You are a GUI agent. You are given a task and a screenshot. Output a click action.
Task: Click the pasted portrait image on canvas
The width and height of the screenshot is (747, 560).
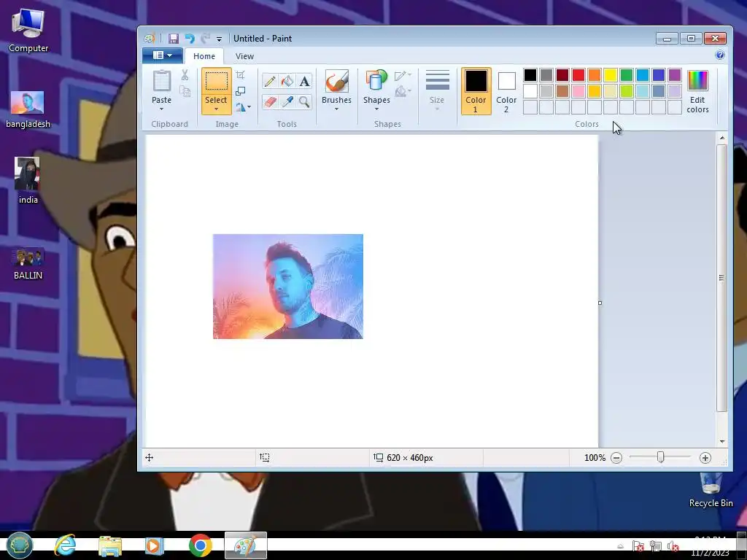287,286
